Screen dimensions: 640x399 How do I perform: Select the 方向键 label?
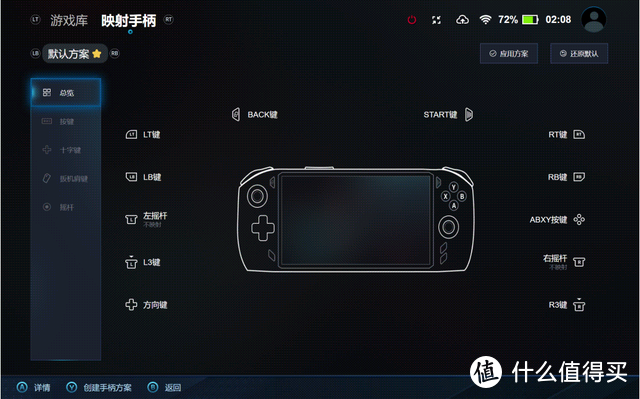coord(155,305)
